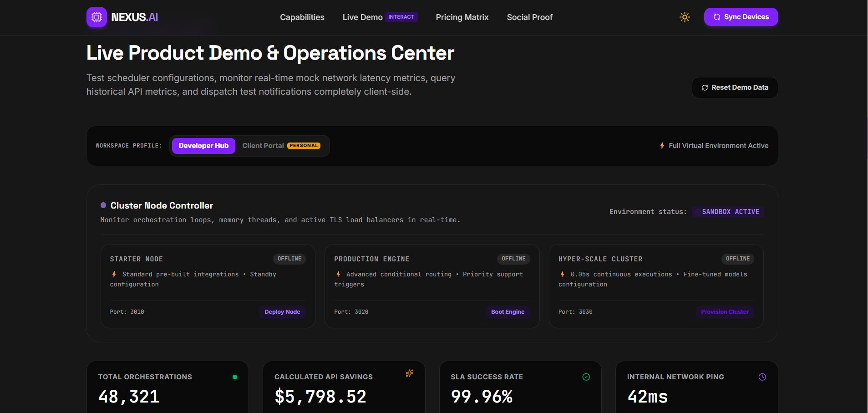This screenshot has height=413, width=868.
Task: Click Reset Demo Data button
Action: pyautogui.click(x=735, y=87)
